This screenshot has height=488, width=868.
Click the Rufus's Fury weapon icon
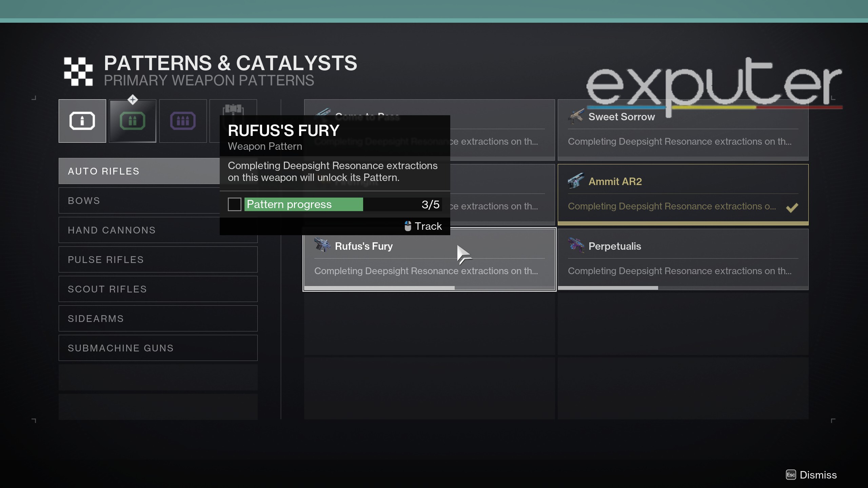322,245
